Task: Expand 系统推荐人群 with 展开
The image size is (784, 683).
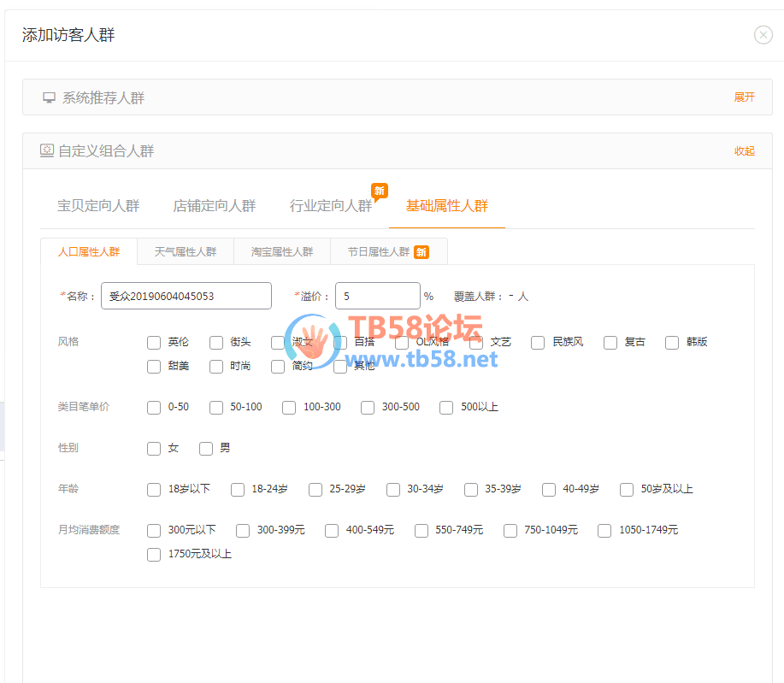Action: click(744, 97)
